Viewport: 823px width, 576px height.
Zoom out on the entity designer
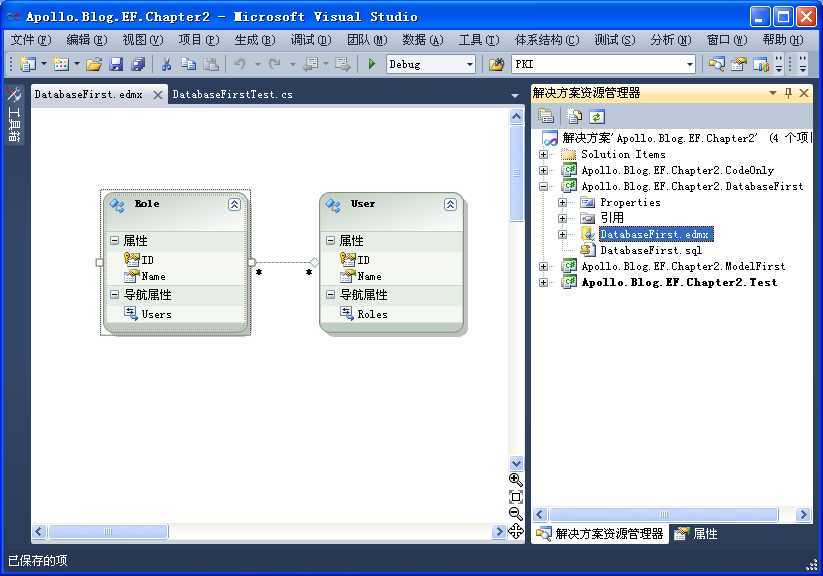pyautogui.click(x=515, y=514)
